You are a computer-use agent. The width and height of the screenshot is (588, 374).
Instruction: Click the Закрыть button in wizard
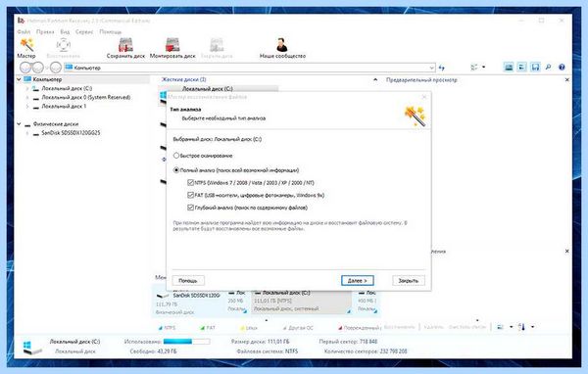pyautogui.click(x=409, y=280)
